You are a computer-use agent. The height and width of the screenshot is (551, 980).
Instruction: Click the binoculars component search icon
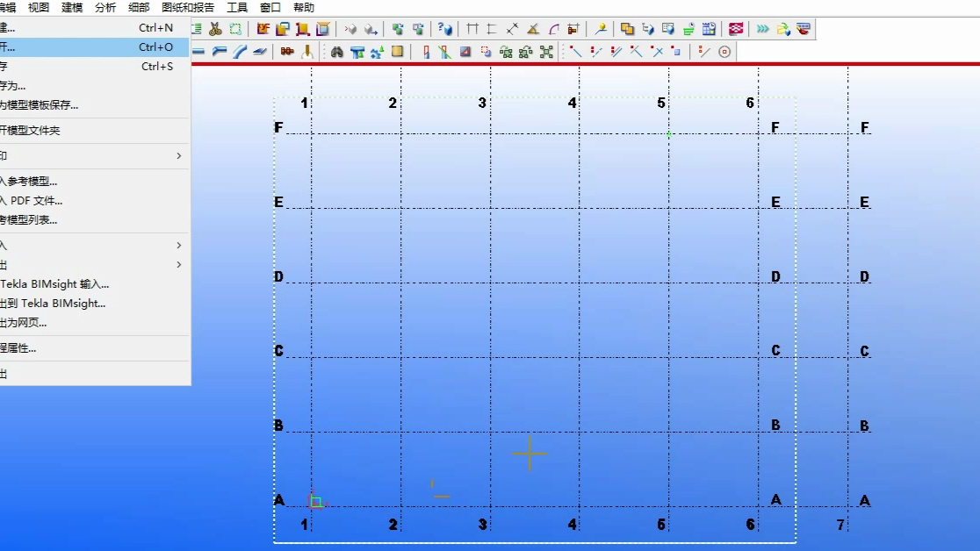[337, 52]
